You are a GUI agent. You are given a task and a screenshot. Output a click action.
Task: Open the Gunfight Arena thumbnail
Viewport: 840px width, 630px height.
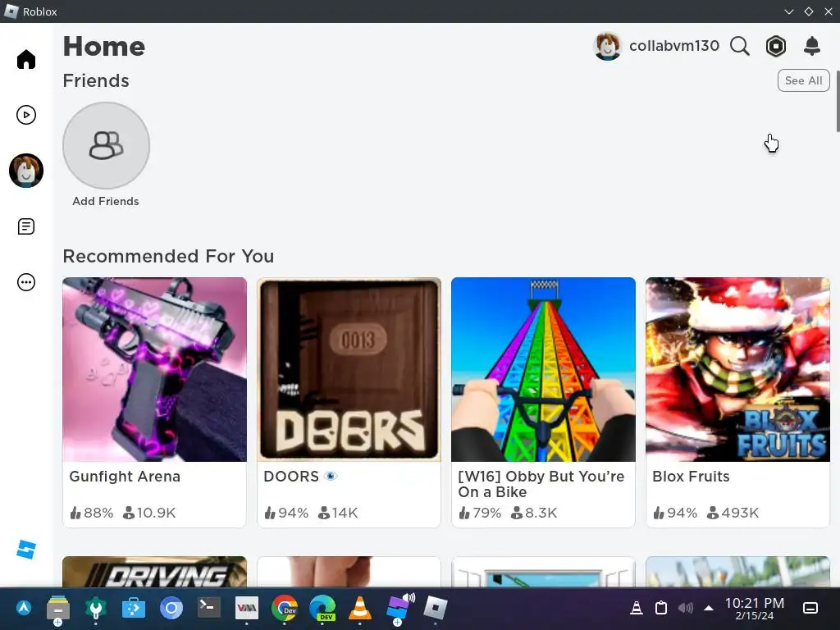(x=154, y=370)
